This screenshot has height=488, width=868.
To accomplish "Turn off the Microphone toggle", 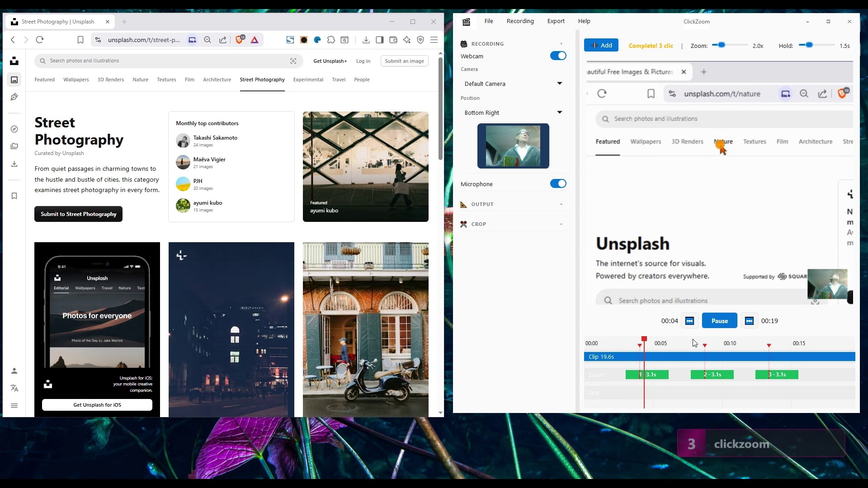I will click(558, 183).
